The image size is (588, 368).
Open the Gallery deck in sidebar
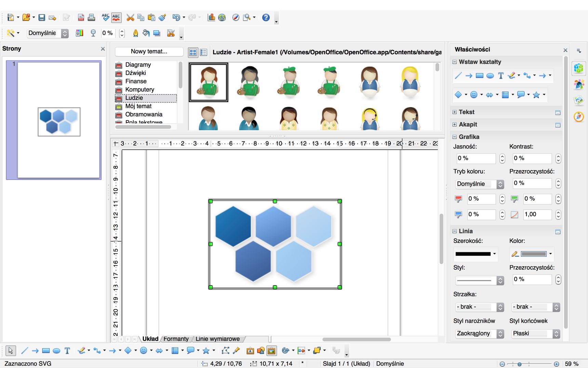click(x=579, y=100)
